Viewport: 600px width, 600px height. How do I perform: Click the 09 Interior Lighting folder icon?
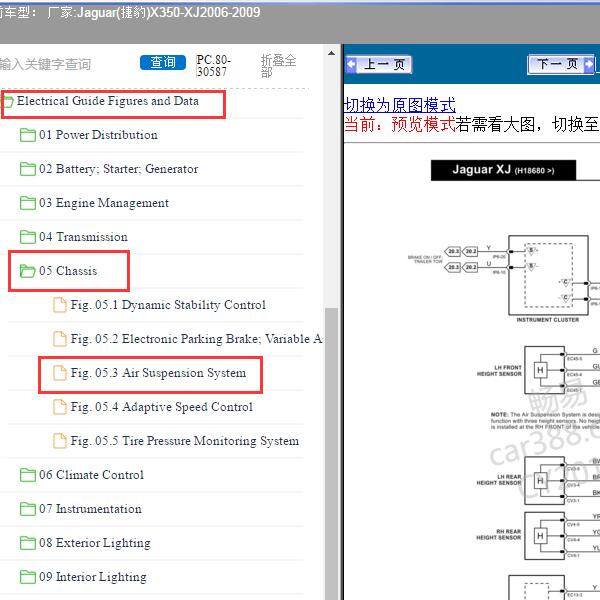[28, 577]
